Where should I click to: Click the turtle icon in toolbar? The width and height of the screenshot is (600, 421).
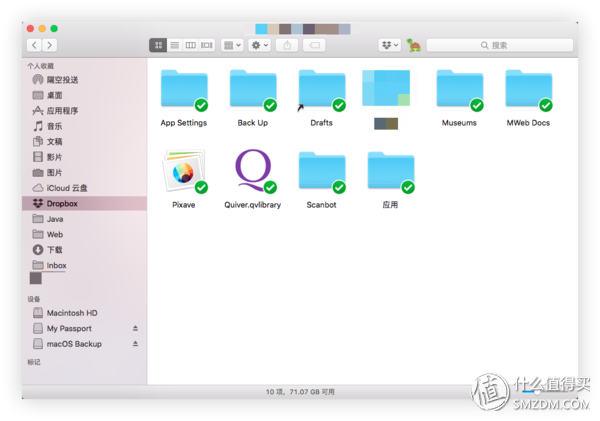414,45
